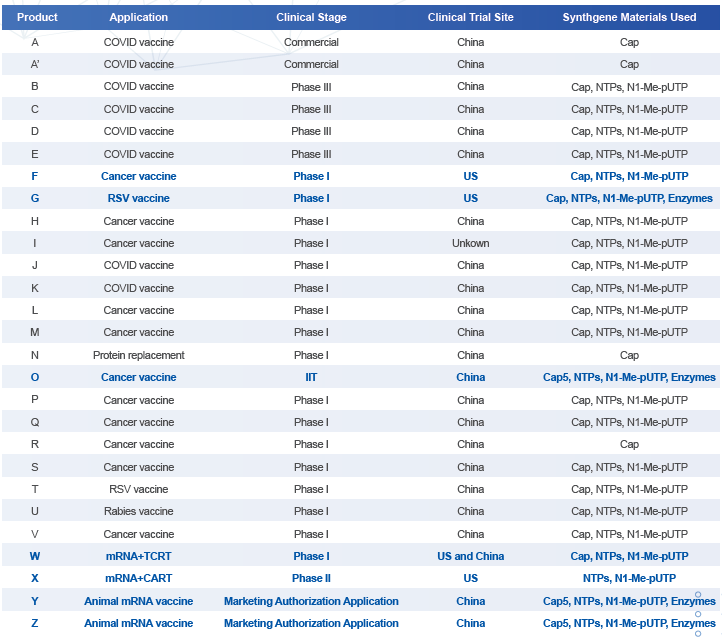Viewport: 722px width, 640px height.
Task: Click 'China' trial site in product V row
Action: click(x=471, y=534)
